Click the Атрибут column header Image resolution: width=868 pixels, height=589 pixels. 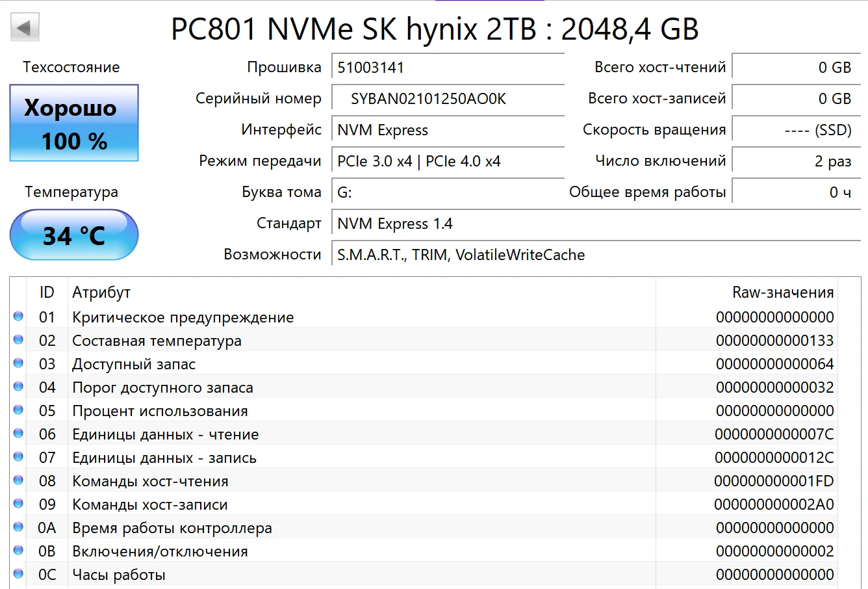coord(101,293)
